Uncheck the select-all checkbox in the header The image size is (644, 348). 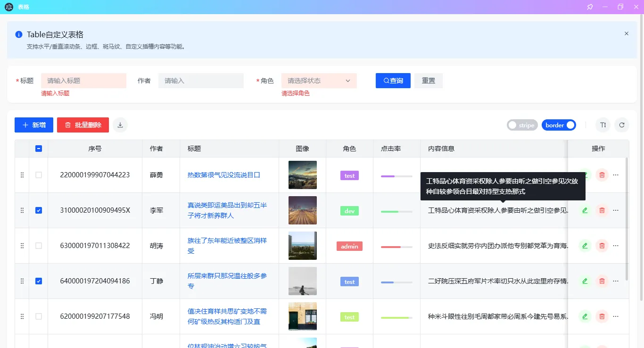pyautogui.click(x=39, y=148)
